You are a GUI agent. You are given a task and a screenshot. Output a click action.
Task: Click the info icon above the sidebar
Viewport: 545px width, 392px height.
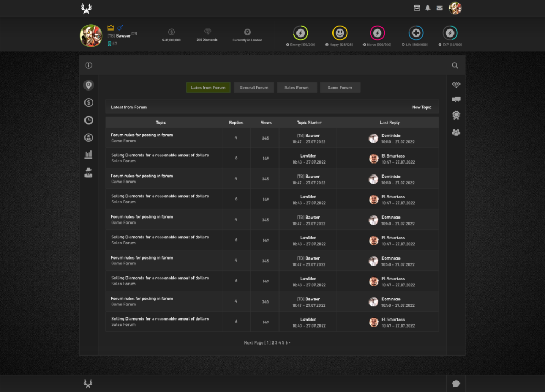pos(88,65)
